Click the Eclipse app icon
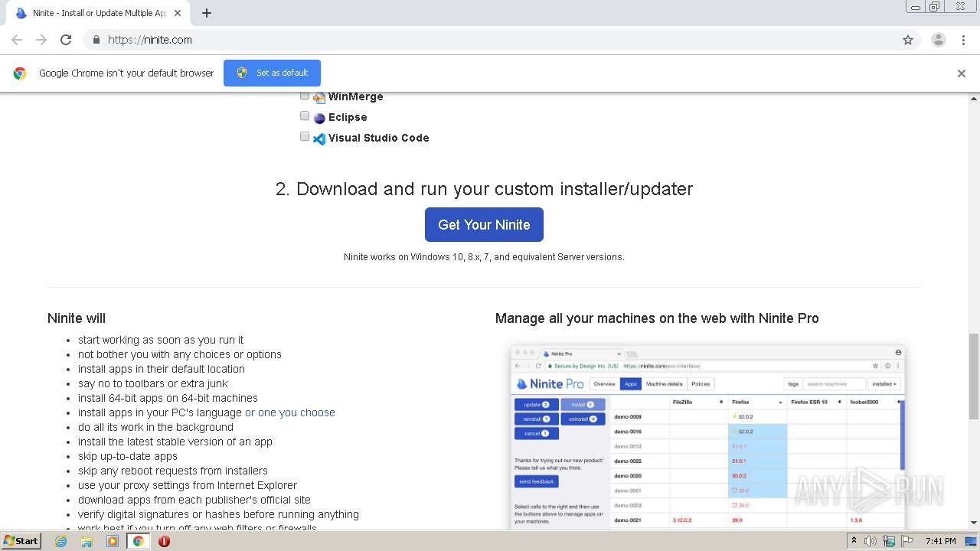The height and width of the screenshot is (551, 980). [319, 118]
